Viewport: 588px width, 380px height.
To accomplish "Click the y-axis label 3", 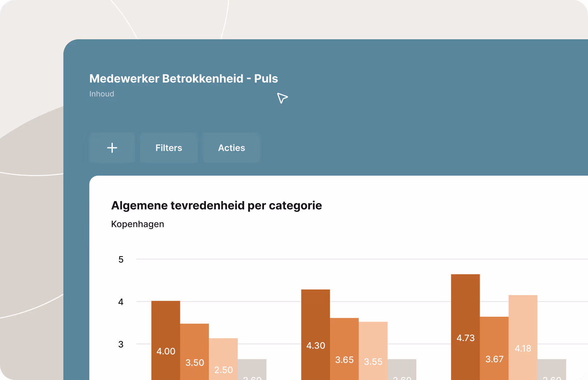I will point(121,345).
